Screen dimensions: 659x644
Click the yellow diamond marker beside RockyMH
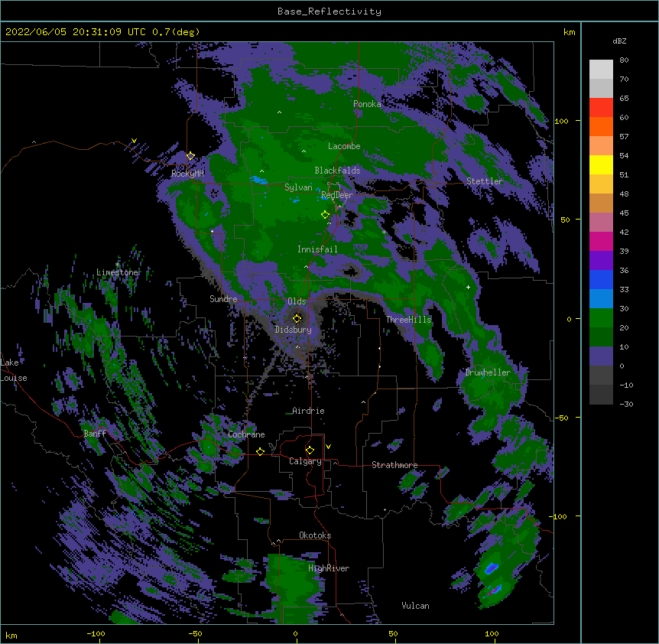(x=190, y=156)
